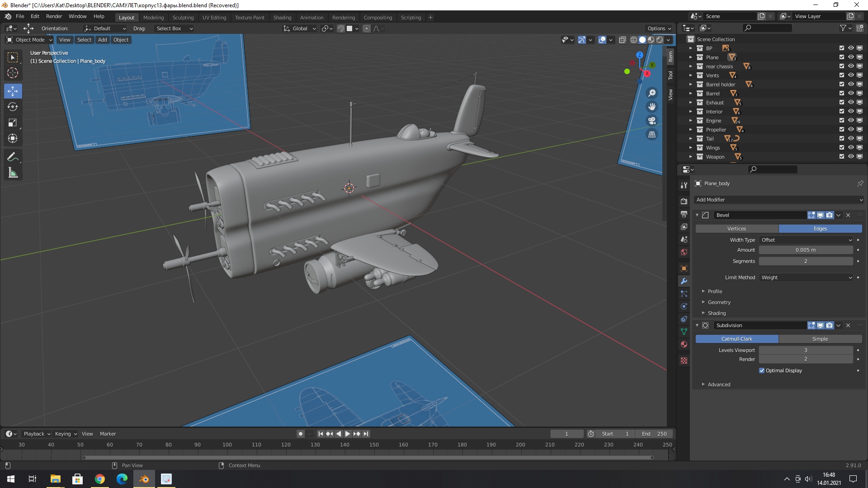Switch to Wireframe viewport shading

(634, 40)
